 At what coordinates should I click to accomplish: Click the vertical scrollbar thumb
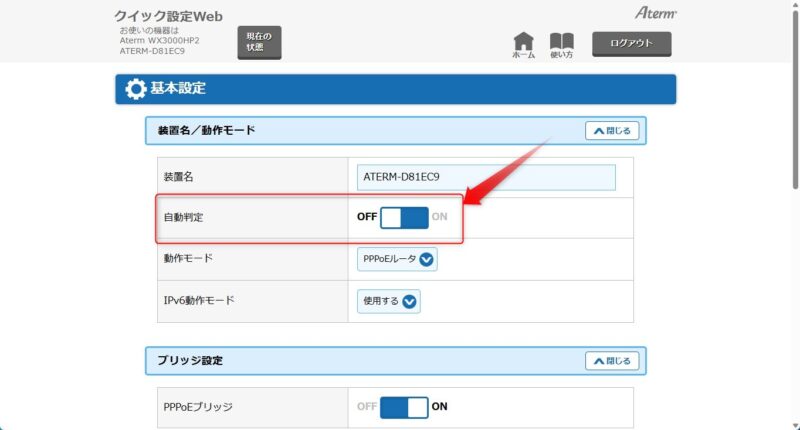pyautogui.click(x=793, y=100)
